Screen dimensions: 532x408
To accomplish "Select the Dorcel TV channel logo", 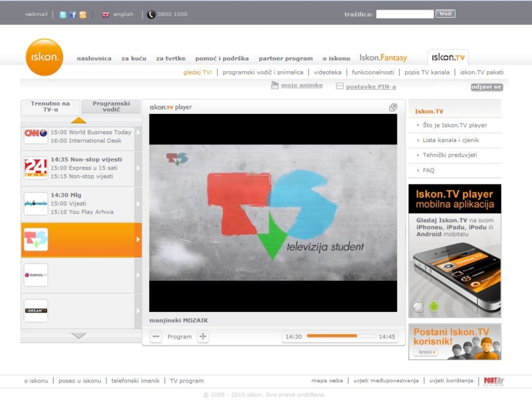I will point(36,275).
